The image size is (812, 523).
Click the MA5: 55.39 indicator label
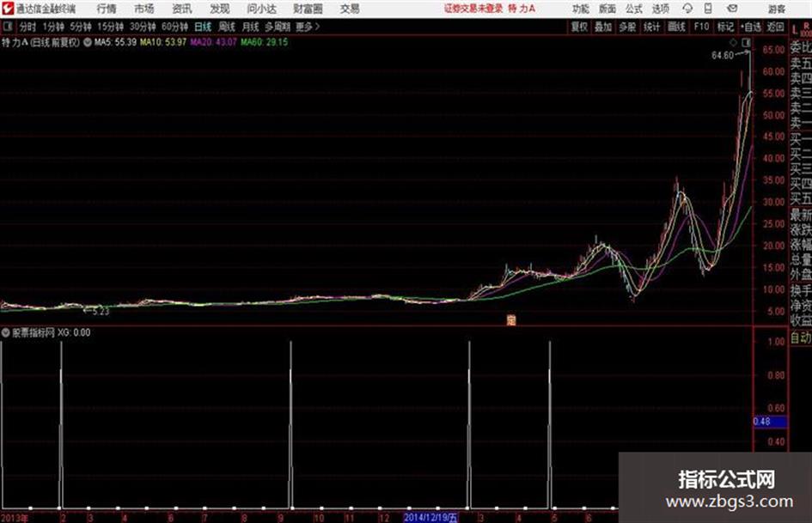pyautogui.click(x=115, y=42)
